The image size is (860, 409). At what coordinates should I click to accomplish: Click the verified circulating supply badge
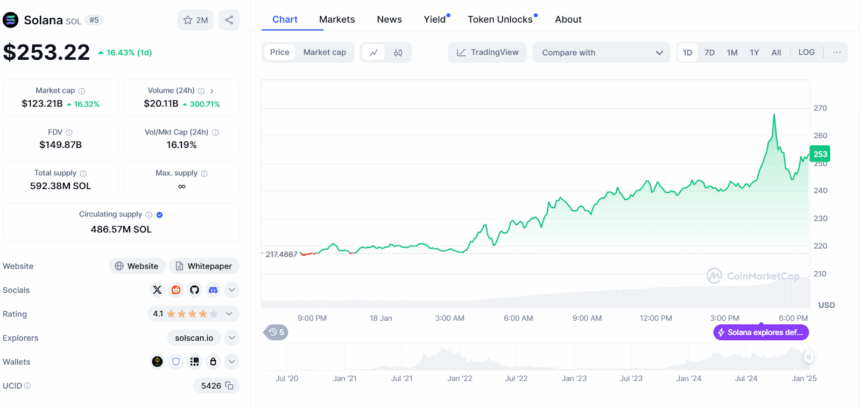tap(160, 214)
